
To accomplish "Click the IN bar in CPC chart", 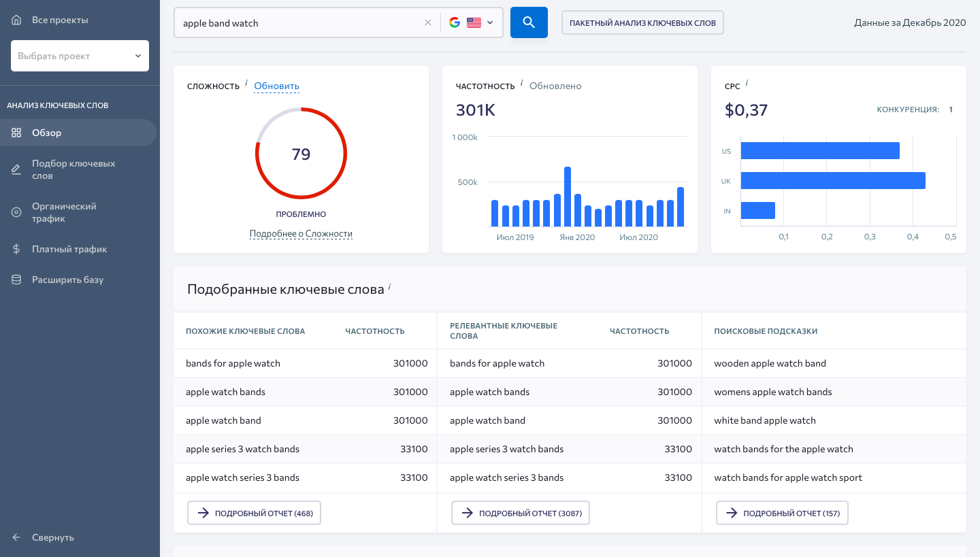I will click(758, 211).
